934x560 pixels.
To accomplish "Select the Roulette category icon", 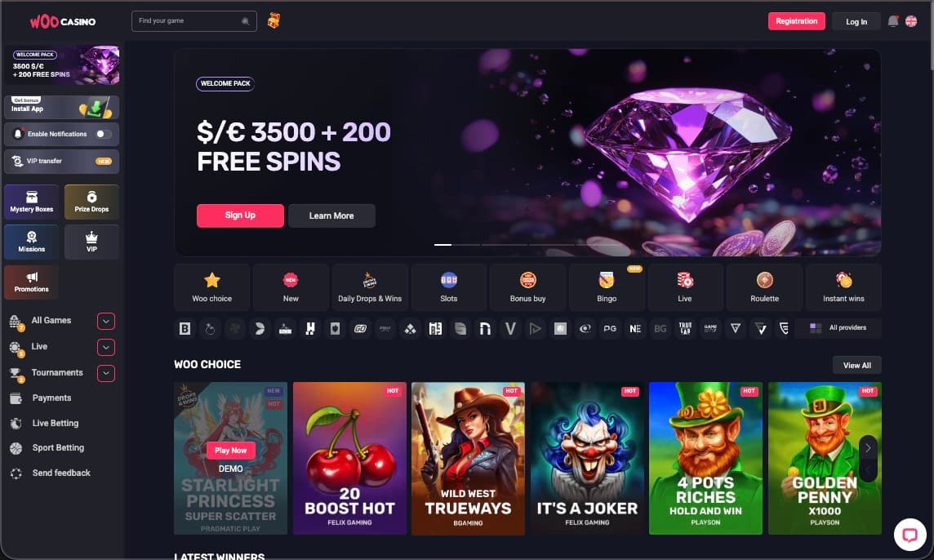I will coord(764,287).
